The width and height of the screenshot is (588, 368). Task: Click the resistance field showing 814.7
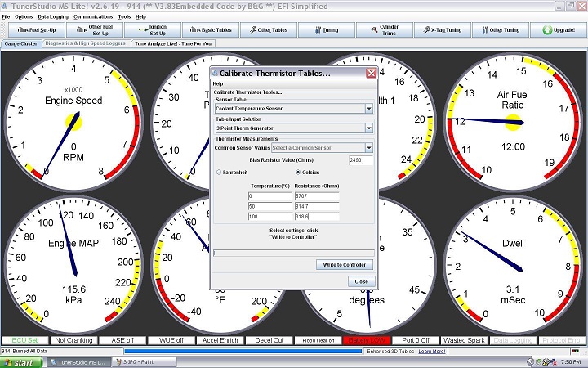pos(317,206)
